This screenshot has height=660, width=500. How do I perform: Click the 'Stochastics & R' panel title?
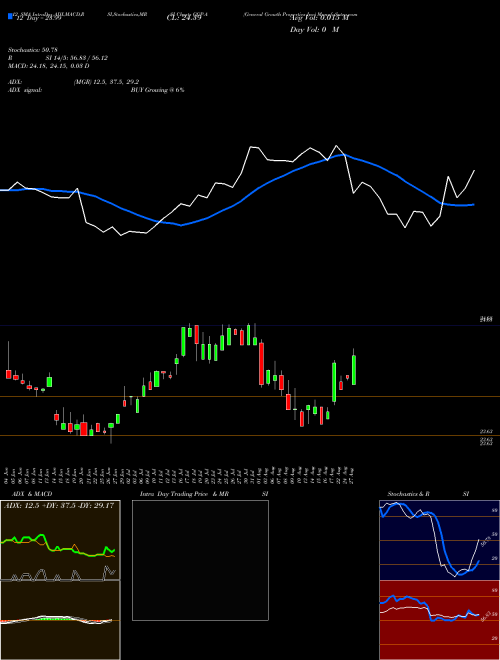pos(409,494)
